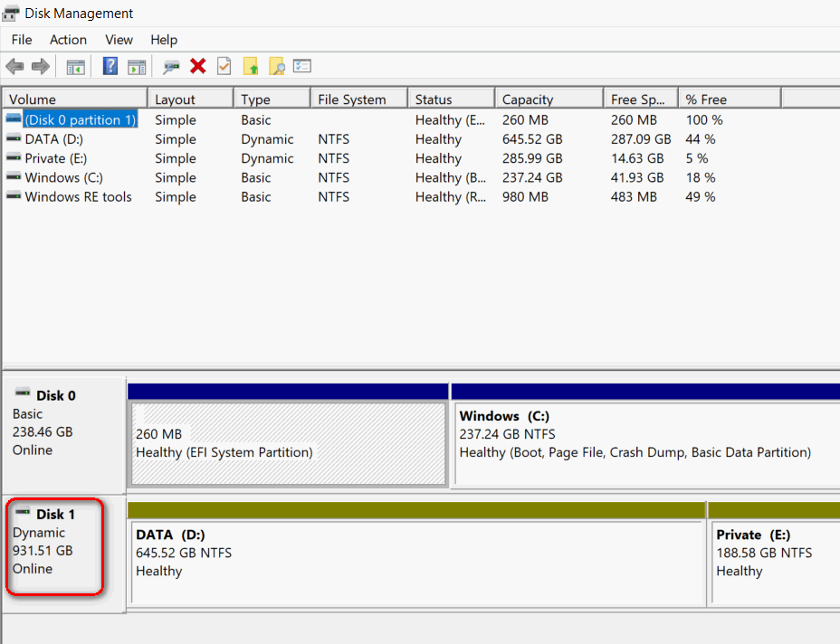Click the Disk 1 Dynamic label panel
This screenshot has width=840, height=644.
[x=63, y=554]
